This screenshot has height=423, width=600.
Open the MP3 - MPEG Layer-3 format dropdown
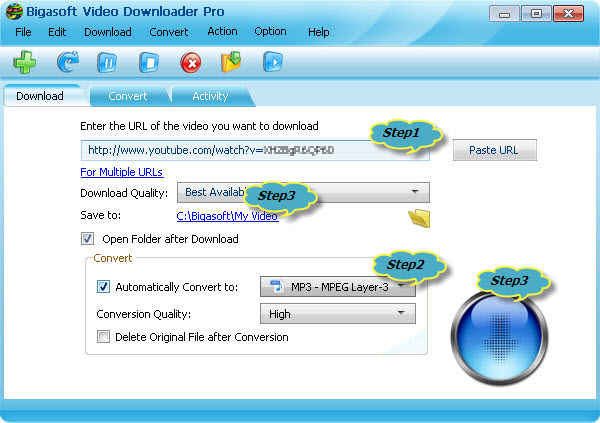click(338, 287)
